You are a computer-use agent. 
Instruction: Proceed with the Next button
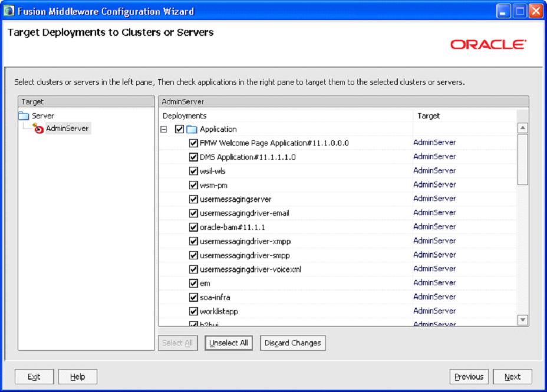512,377
